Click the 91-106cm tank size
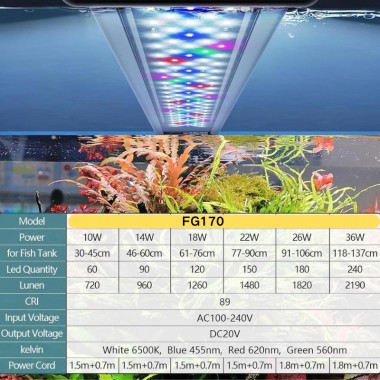This screenshot has width=380, height=380. click(x=302, y=253)
